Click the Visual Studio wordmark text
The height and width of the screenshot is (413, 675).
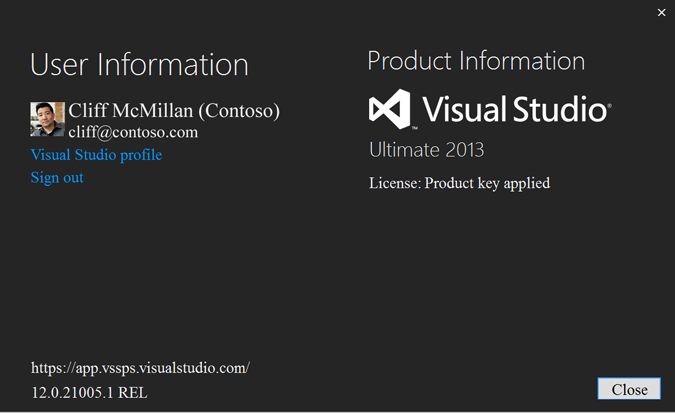tap(514, 109)
